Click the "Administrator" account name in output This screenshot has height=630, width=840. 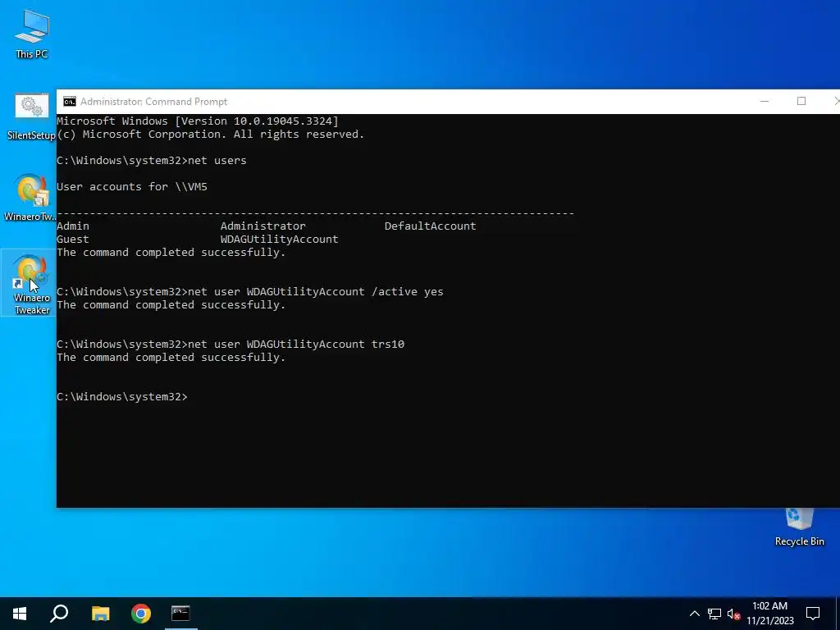point(263,226)
